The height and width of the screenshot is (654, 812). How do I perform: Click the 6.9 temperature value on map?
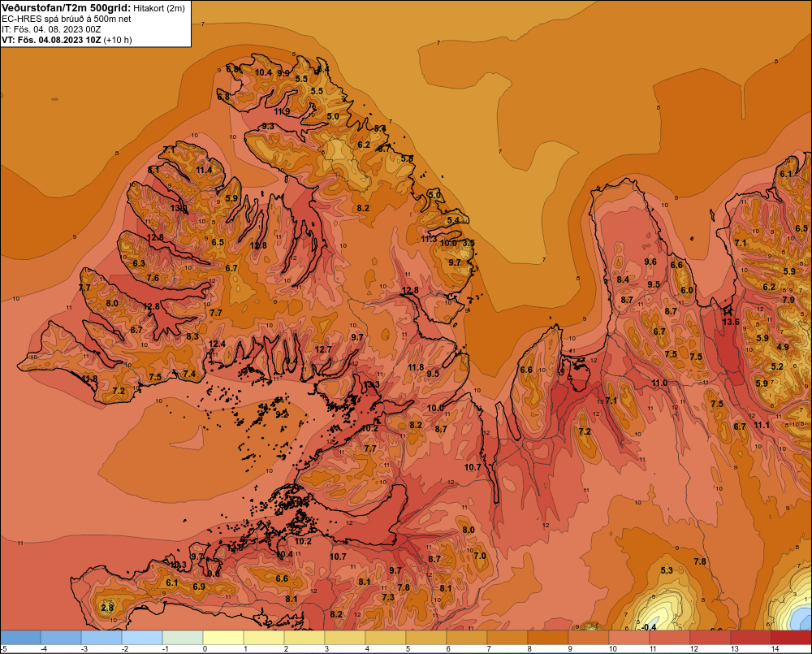coord(199,587)
